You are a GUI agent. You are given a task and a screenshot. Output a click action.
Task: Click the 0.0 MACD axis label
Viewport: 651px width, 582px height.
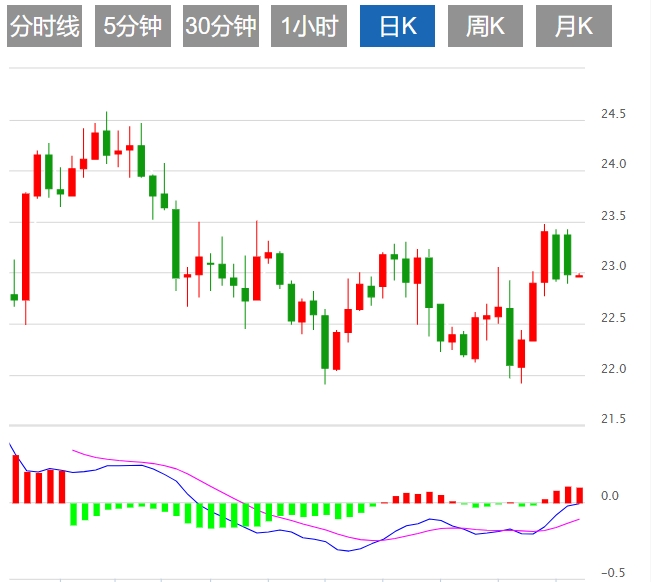pos(609,496)
